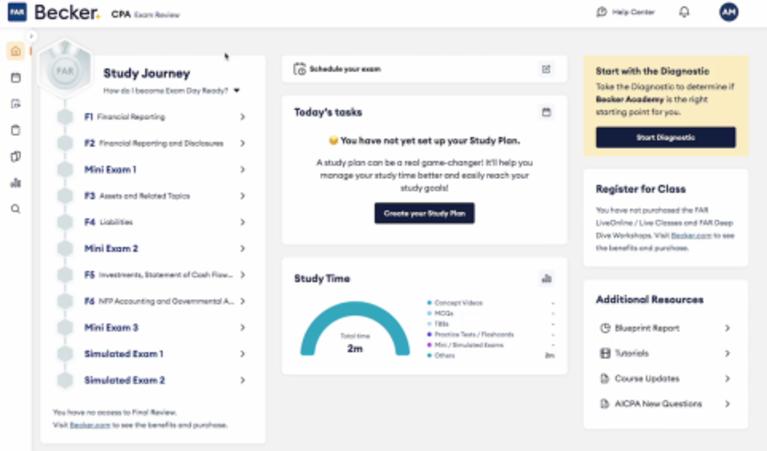
Task: Click the edit icon beside Schedule your exam
Action: tap(546, 69)
